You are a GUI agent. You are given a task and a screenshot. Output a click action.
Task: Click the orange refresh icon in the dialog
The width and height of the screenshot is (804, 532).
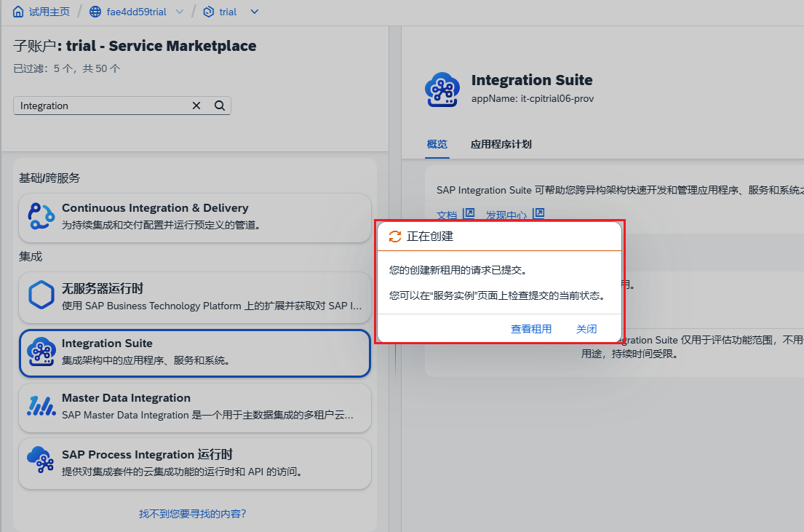click(x=394, y=236)
